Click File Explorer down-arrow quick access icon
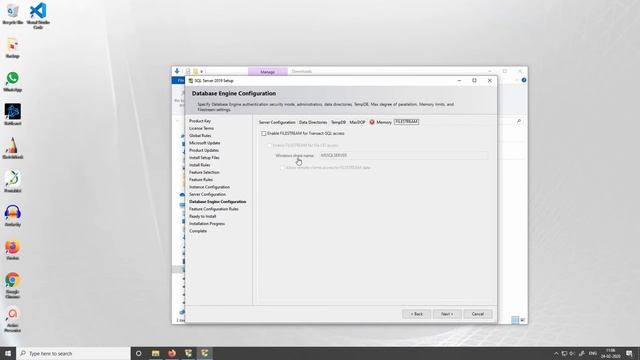The height and width of the screenshot is (360, 640). pyautogui.click(x=177, y=71)
